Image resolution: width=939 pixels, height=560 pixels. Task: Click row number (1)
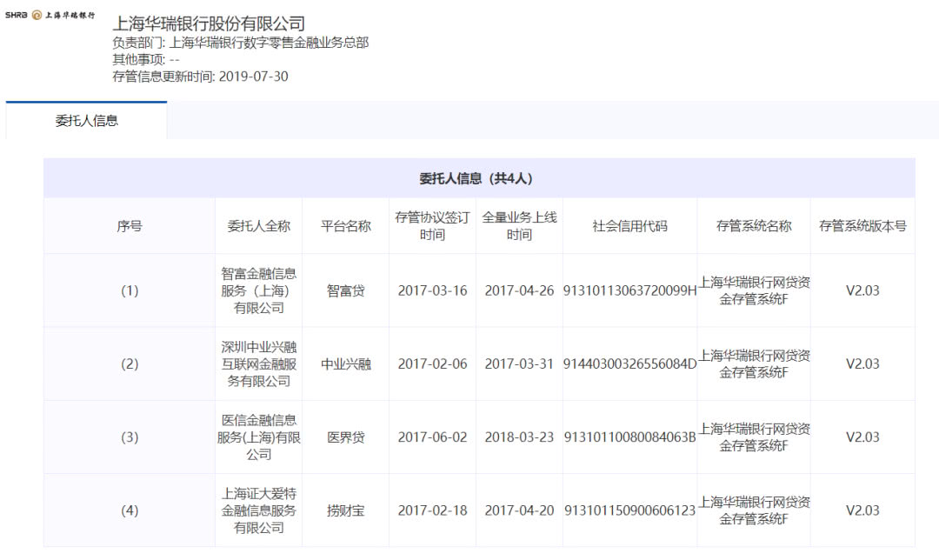point(130,290)
